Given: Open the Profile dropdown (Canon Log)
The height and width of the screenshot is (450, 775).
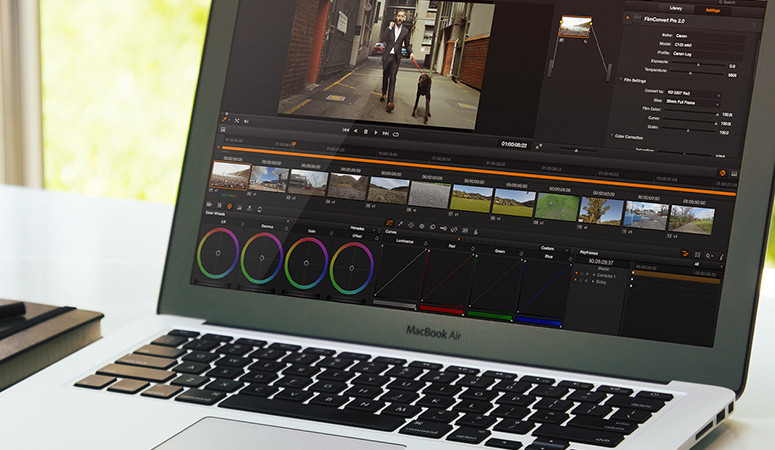Looking at the screenshot, I should 708,54.
